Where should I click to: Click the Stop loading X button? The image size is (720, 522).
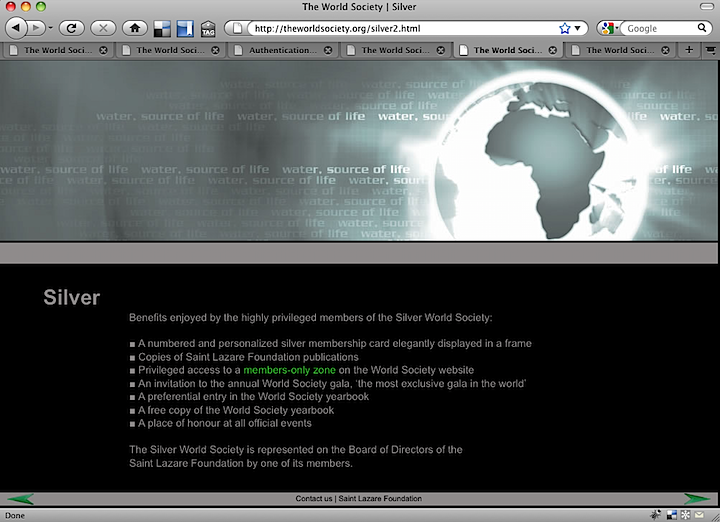point(103,28)
